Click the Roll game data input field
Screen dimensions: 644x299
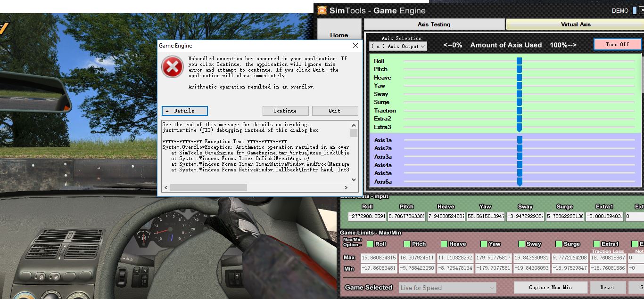pos(367,217)
